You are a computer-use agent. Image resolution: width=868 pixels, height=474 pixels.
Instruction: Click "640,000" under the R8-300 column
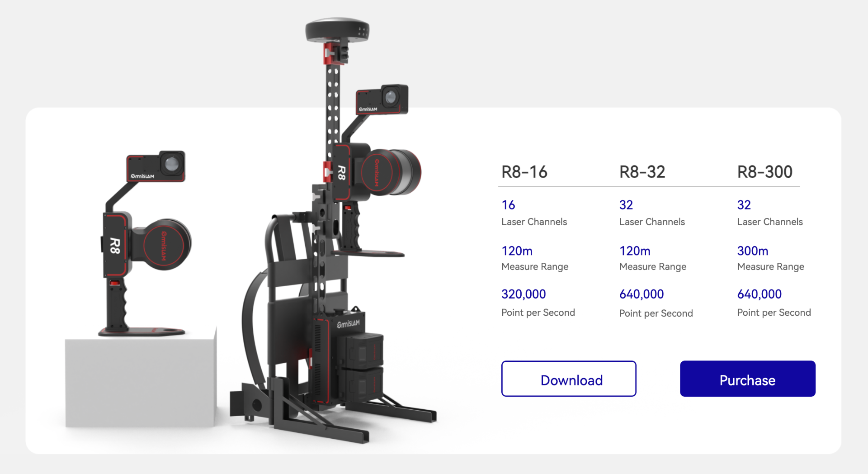coord(759,294)
